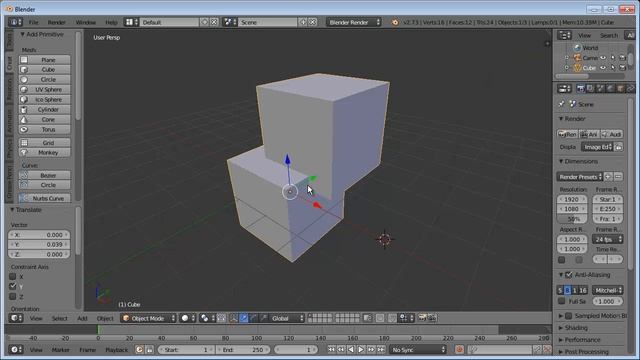Click the Bezier curve icon button

click(x=24, y=176)
